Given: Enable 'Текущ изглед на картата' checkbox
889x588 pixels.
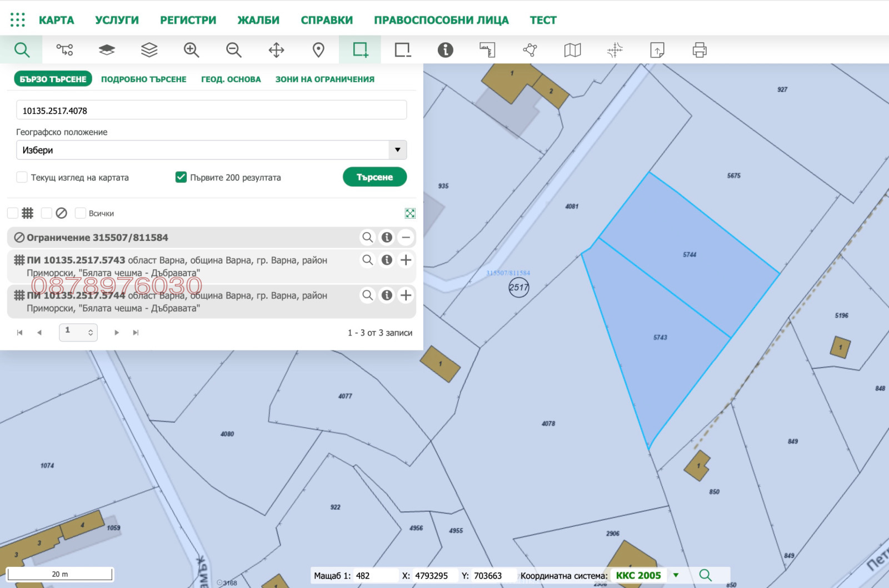Looking at the screenshot, I should pyautogui.click(x=22, y=177).
